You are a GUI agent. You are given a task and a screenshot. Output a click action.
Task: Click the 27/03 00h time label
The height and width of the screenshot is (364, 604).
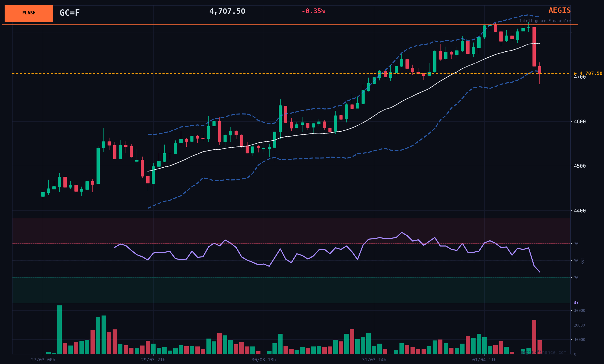(x=43, y=360)
